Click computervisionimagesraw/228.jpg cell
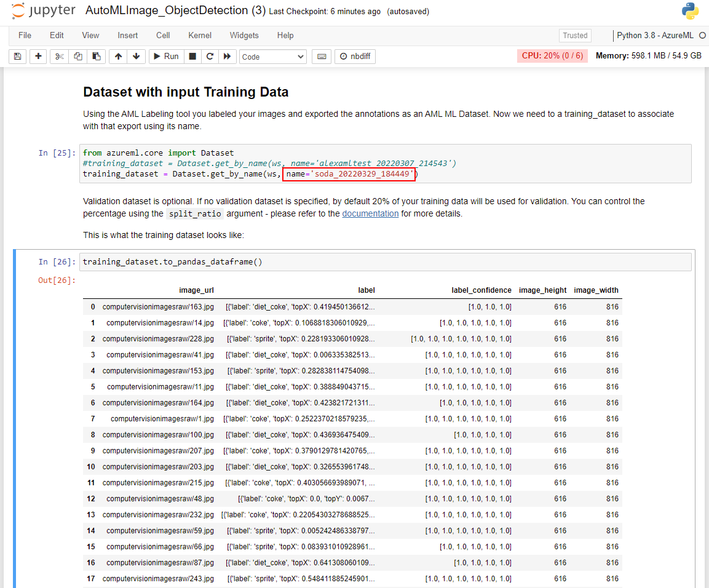Screen dimensions: 709x588 pyautogui.click(x=158, y=339)
